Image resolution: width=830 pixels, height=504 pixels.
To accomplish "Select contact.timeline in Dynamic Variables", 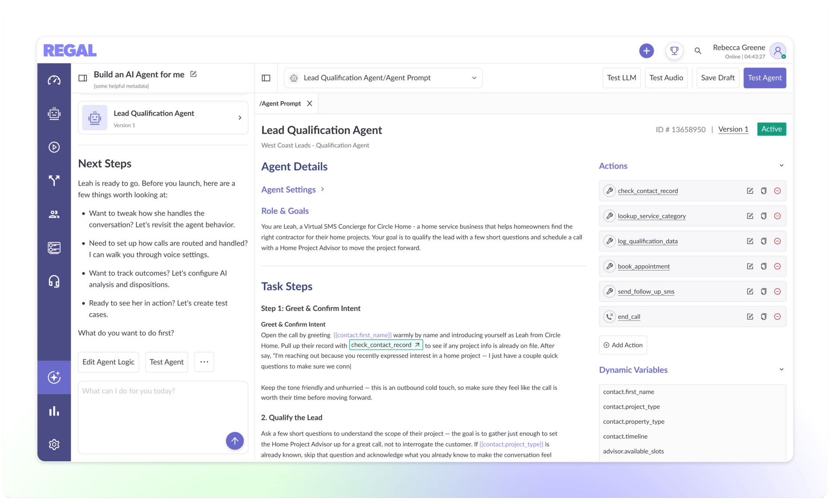I will 625,437.
